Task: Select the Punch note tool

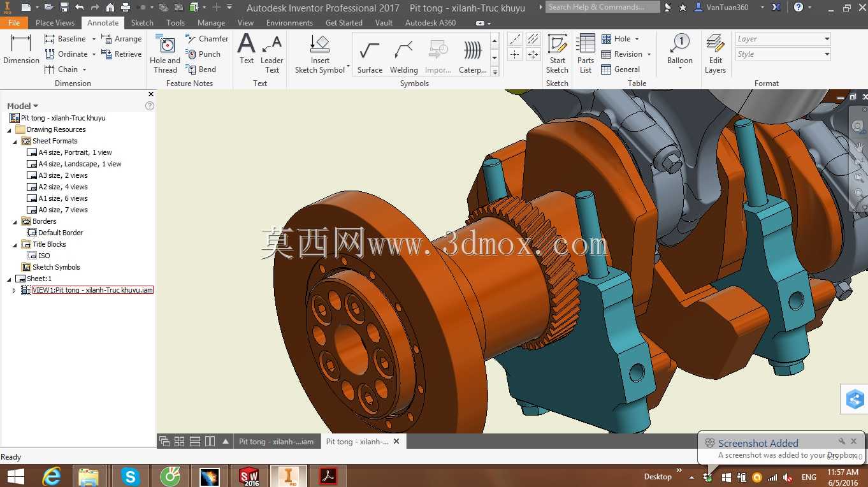Action: tap(203, 54)
